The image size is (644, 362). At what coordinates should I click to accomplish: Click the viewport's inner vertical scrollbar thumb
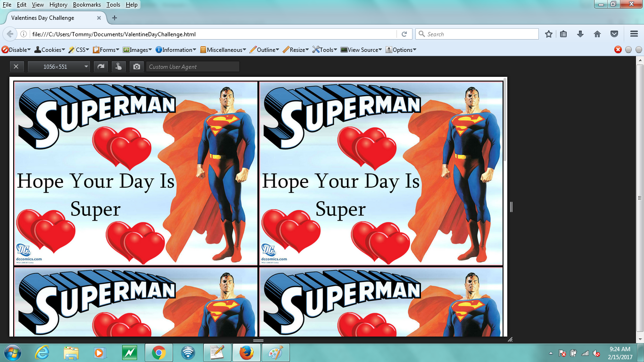tap(505, 119)
